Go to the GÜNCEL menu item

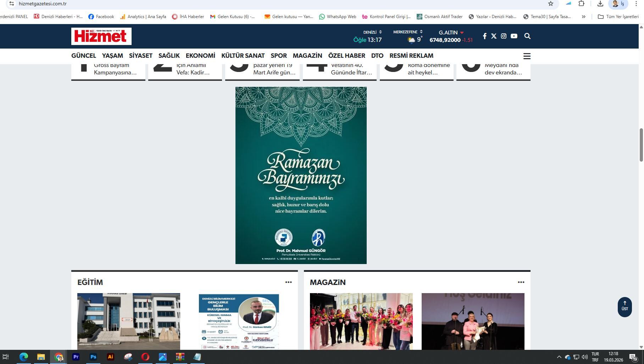pyautogui.click(x=84, y=56)
